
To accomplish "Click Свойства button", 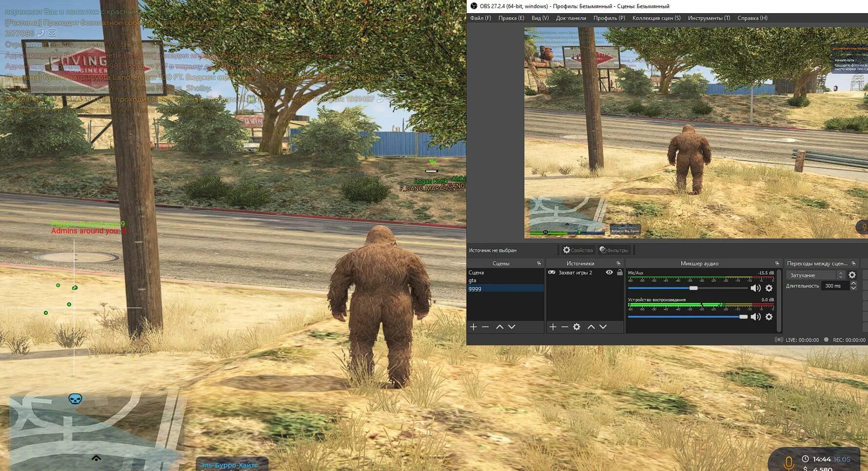I will tap(577, 250).
